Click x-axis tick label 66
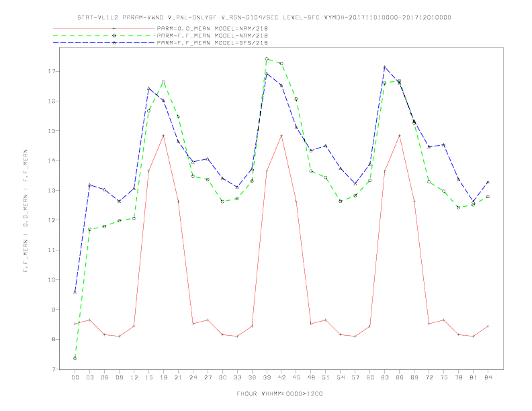The image size is (532, 411). click(400, 377)
